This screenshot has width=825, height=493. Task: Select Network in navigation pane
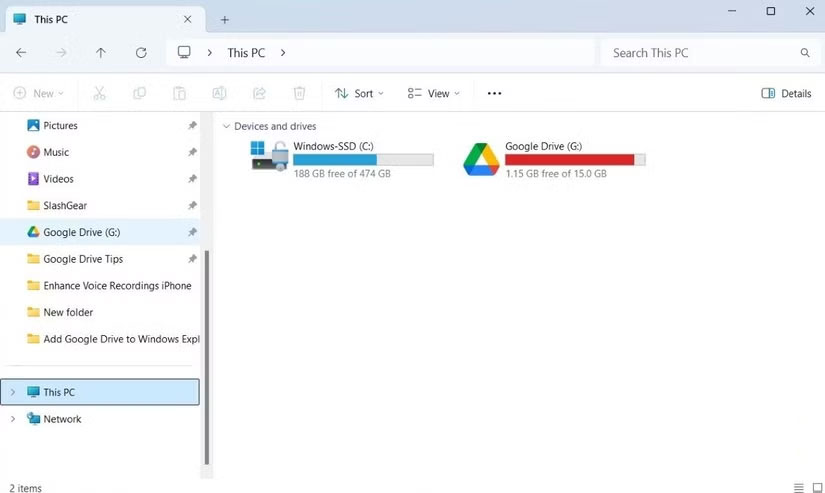[x=62, y=419]
